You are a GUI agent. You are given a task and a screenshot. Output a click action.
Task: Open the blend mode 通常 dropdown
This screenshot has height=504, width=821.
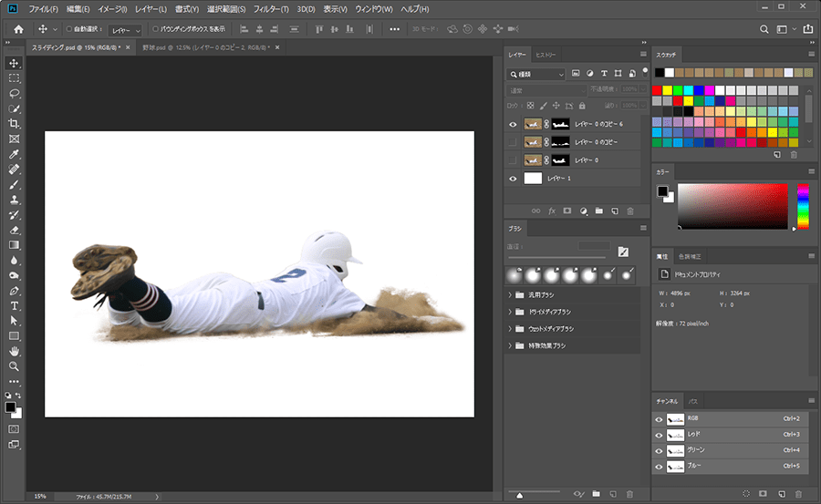pos(546,90)
